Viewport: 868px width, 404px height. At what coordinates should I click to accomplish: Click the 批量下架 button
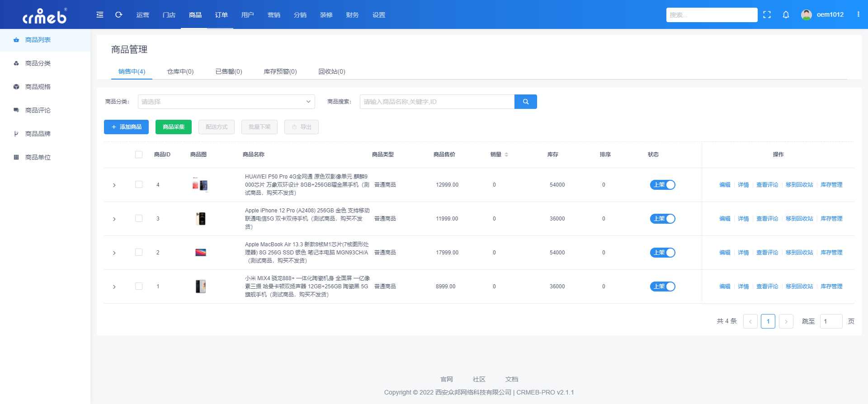[x=259, y=127]
